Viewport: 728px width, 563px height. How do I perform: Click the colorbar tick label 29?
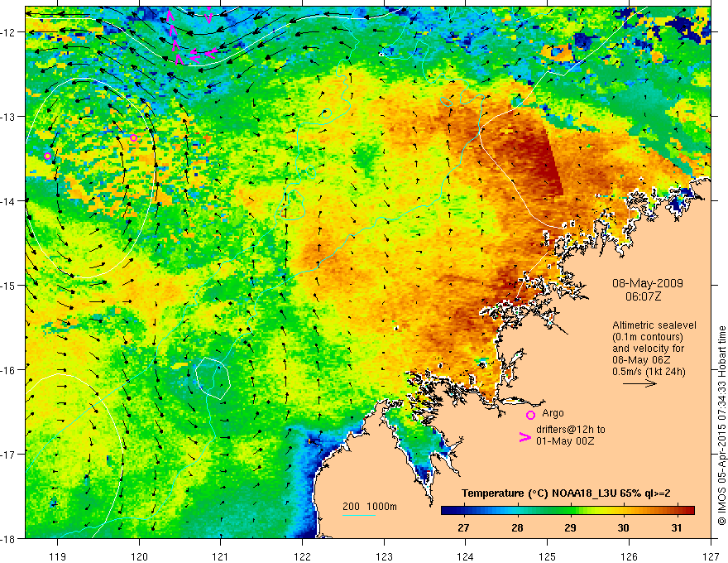pos(570,527)
